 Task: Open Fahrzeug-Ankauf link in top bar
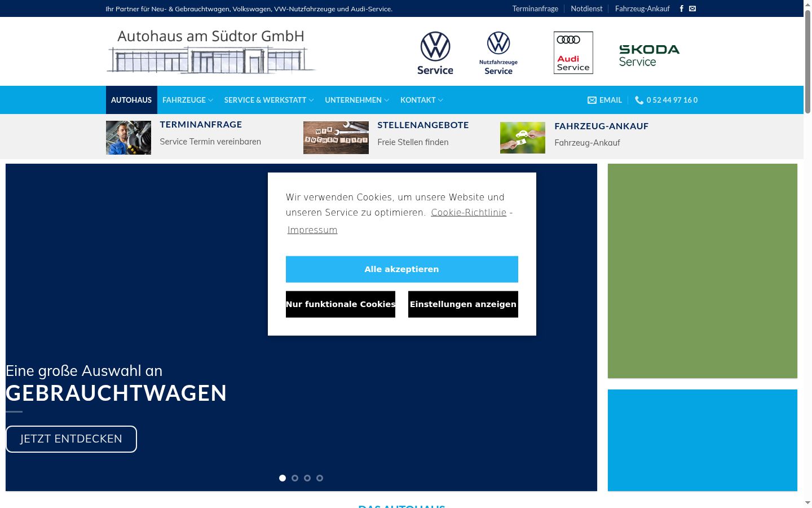[642, 8]
